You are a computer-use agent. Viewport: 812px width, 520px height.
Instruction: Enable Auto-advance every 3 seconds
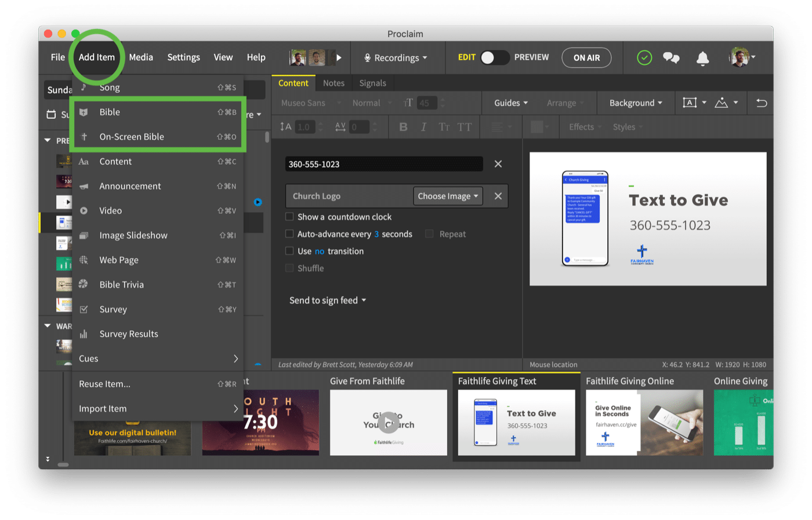pyautogui.click(x=289, y=234)
